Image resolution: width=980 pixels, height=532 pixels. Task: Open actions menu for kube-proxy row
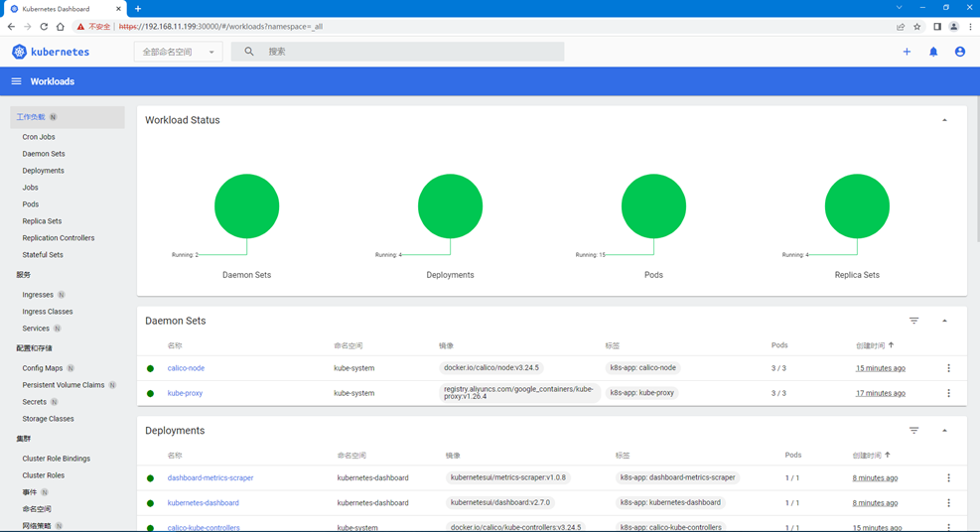[949, 393]
